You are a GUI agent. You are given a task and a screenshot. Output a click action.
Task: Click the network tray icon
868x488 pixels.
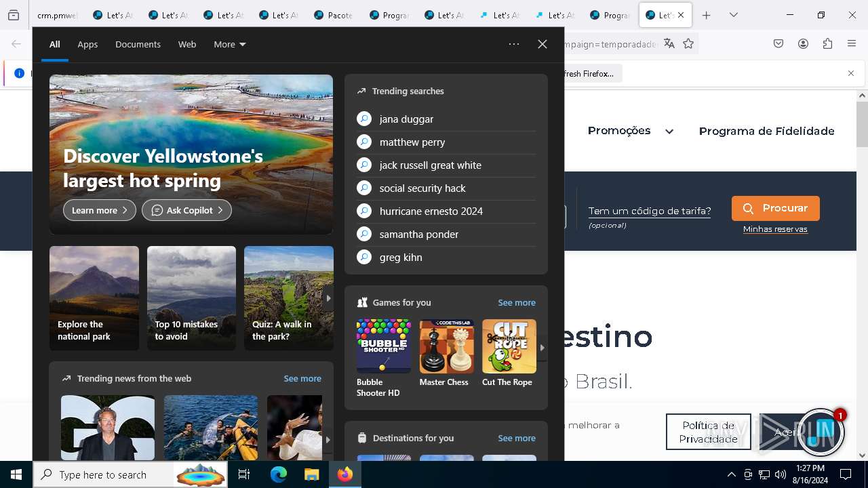coord(764,474)
